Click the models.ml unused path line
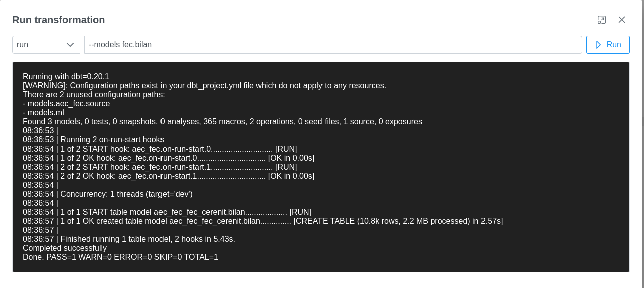 point(43,113)
